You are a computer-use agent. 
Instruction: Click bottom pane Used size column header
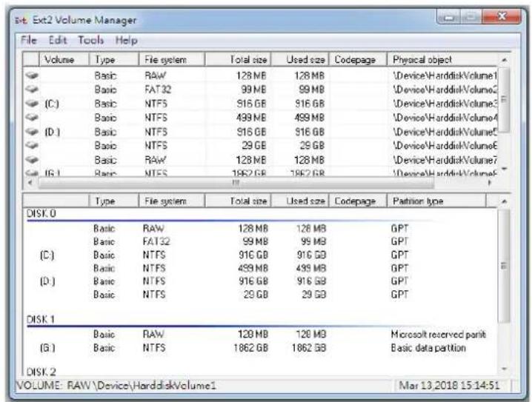(x=300, y=201)
